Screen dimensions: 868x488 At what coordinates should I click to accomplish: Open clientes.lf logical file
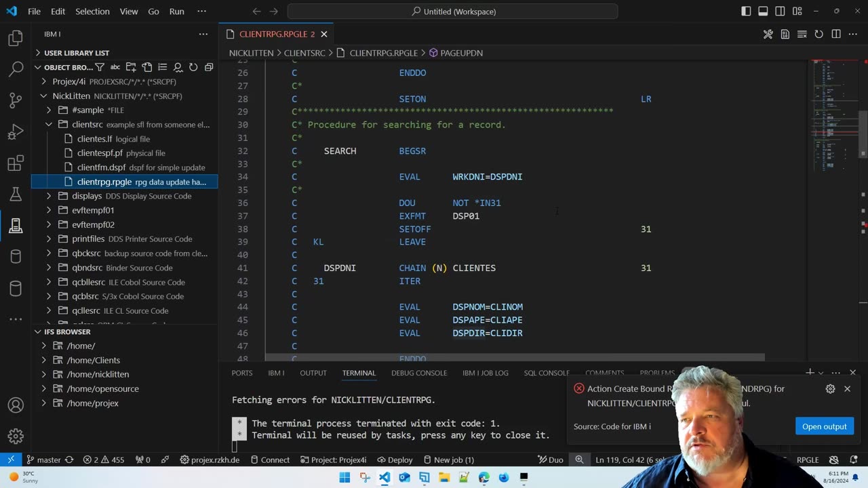[x=113, y=139]
